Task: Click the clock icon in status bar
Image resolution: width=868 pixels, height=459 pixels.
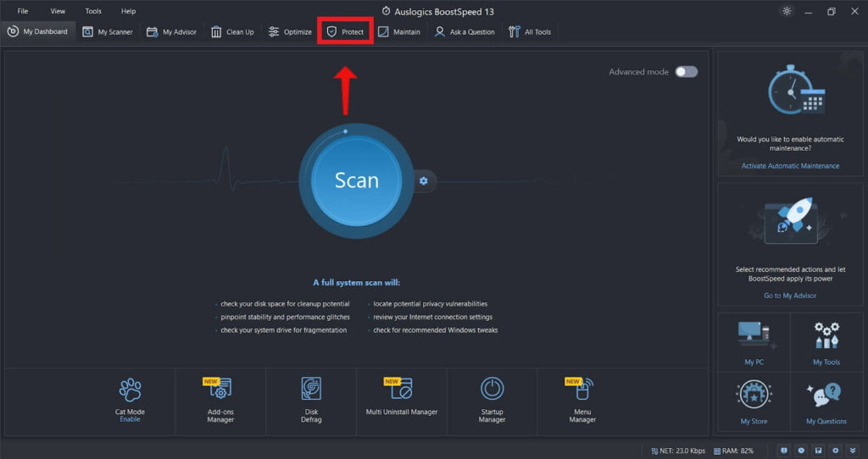Action: pyautogui.click(x=800, y=451)
